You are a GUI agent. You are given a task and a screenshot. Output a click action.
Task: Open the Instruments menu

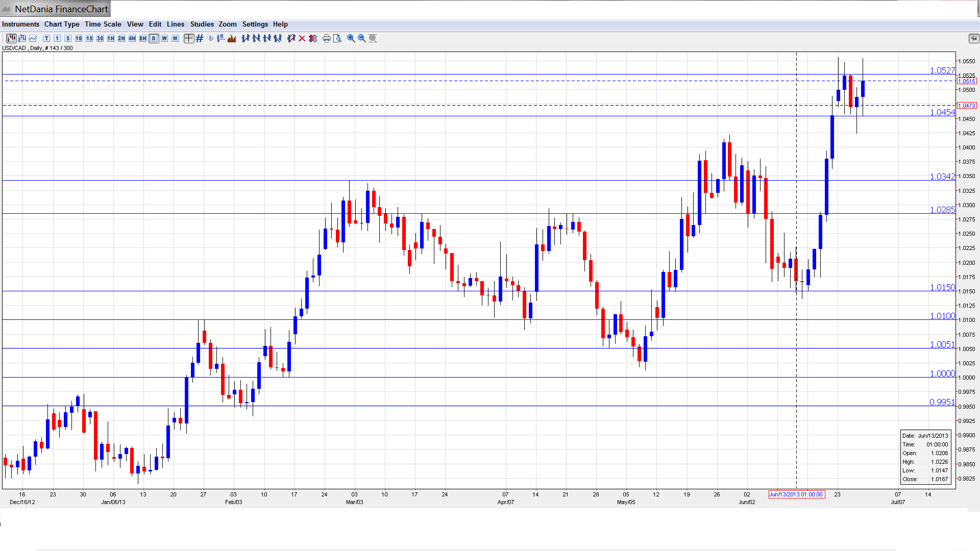coord(20,24)
